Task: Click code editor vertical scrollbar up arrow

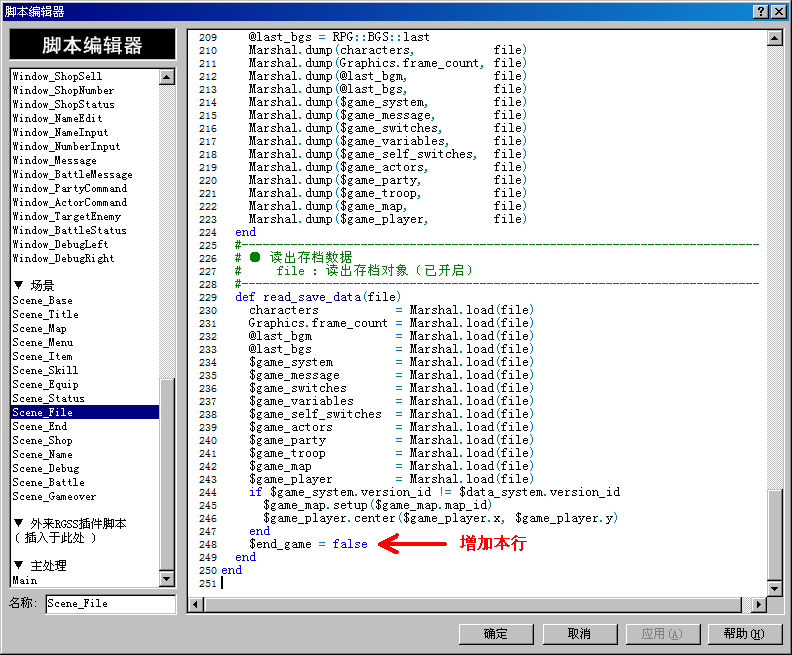Action: click(x=775, y=38)
